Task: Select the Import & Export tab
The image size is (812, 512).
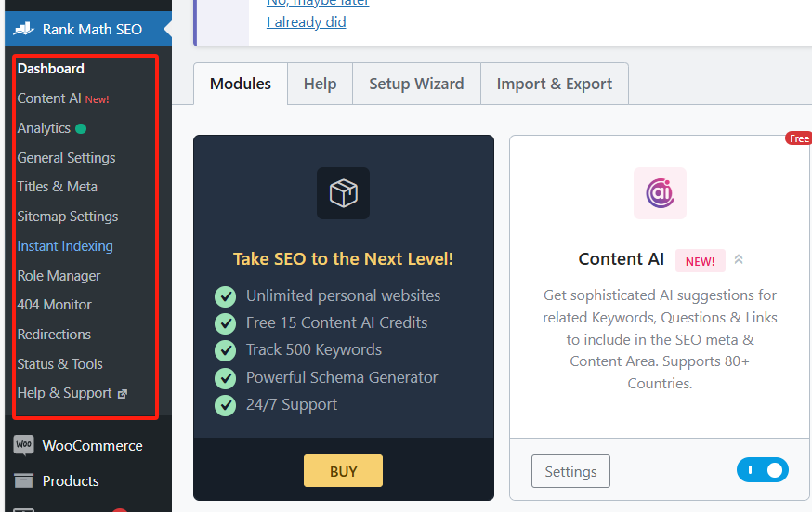Action: [554, 84]
